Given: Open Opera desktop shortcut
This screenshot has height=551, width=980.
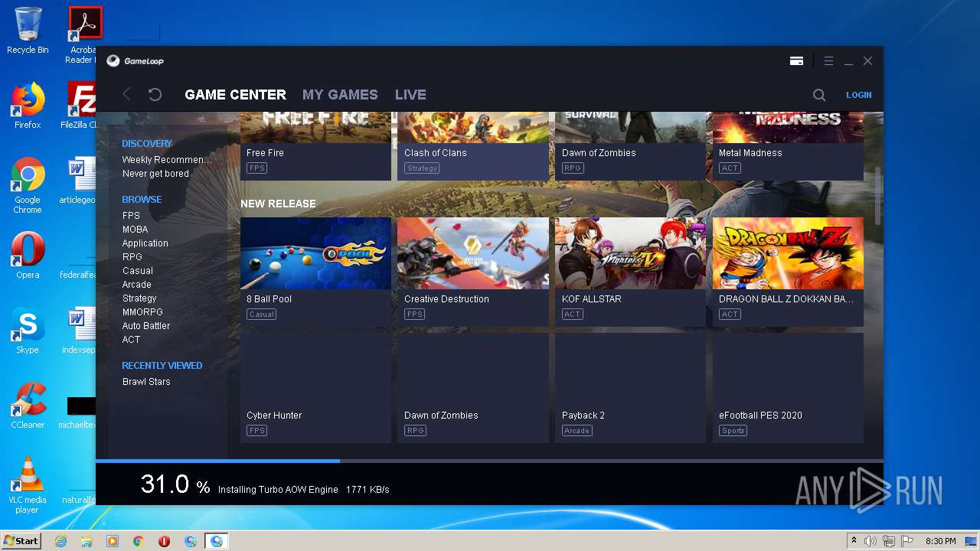Looking at the screenshot, I should tap(28, 256).
